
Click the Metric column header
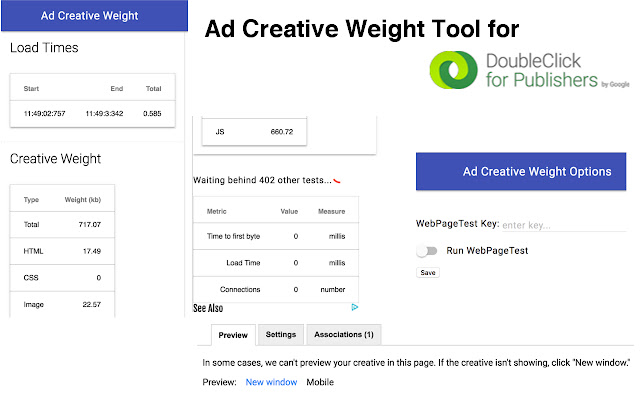(216, 211)
